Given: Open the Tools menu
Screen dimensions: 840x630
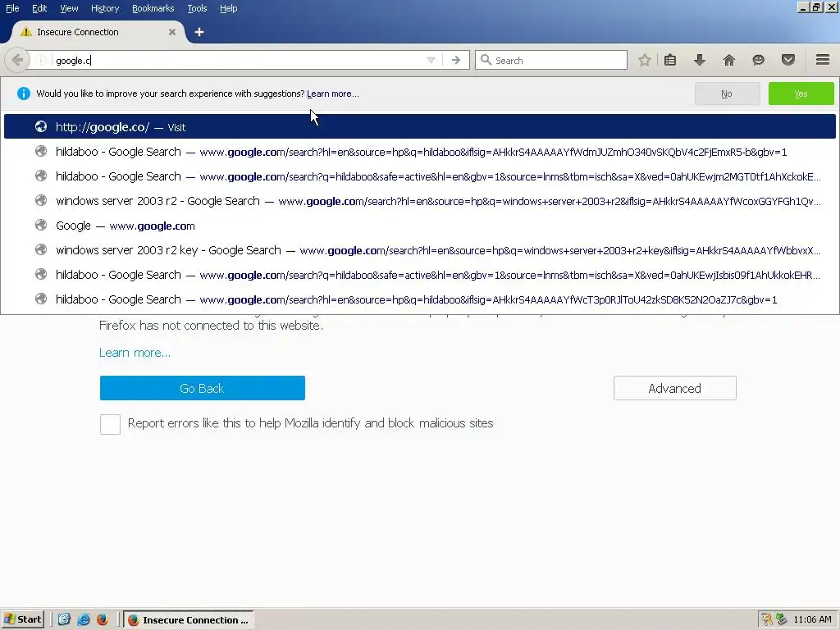Looking at the screenshot, I should coord(197,8).
